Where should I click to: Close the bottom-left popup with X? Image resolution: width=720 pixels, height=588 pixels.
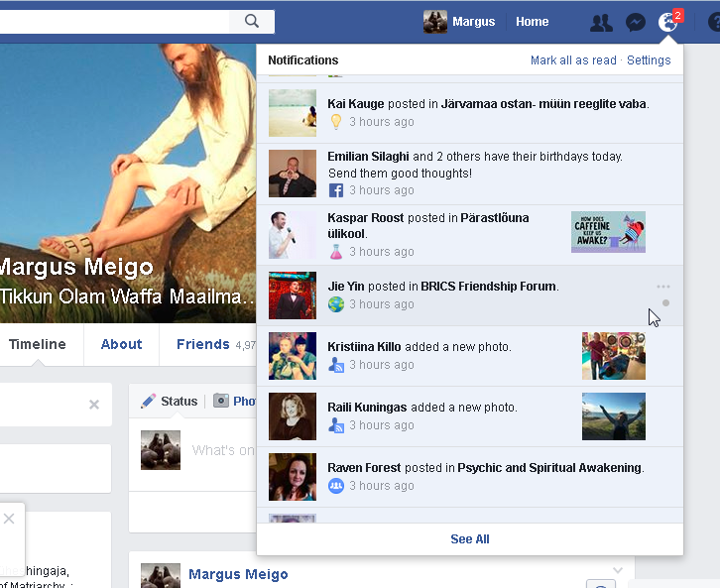9,519
